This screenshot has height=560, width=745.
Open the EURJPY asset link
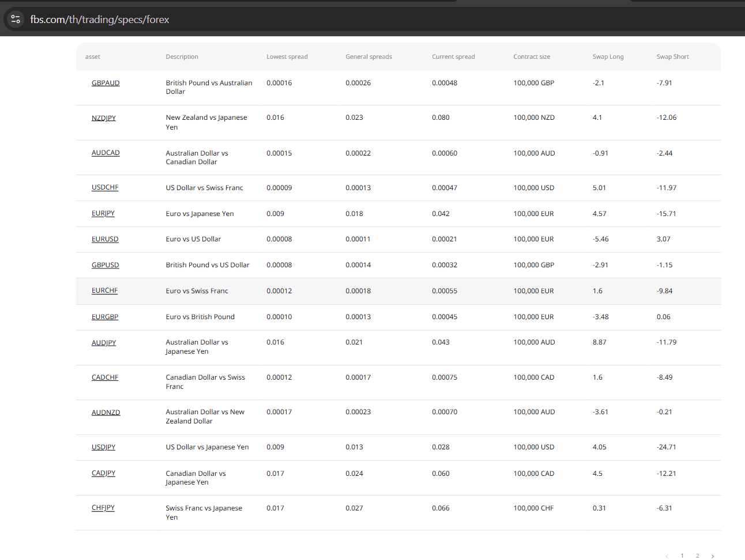[103, 213]
